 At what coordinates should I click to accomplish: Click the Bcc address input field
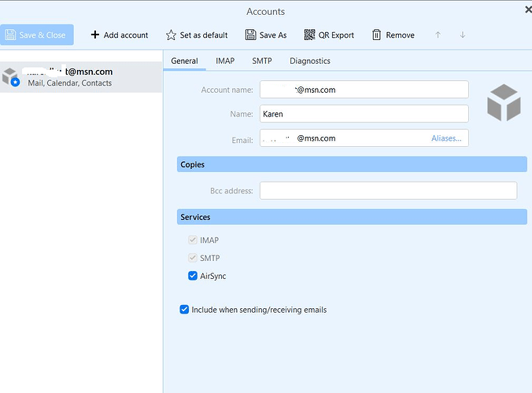[x=389, y=191]
